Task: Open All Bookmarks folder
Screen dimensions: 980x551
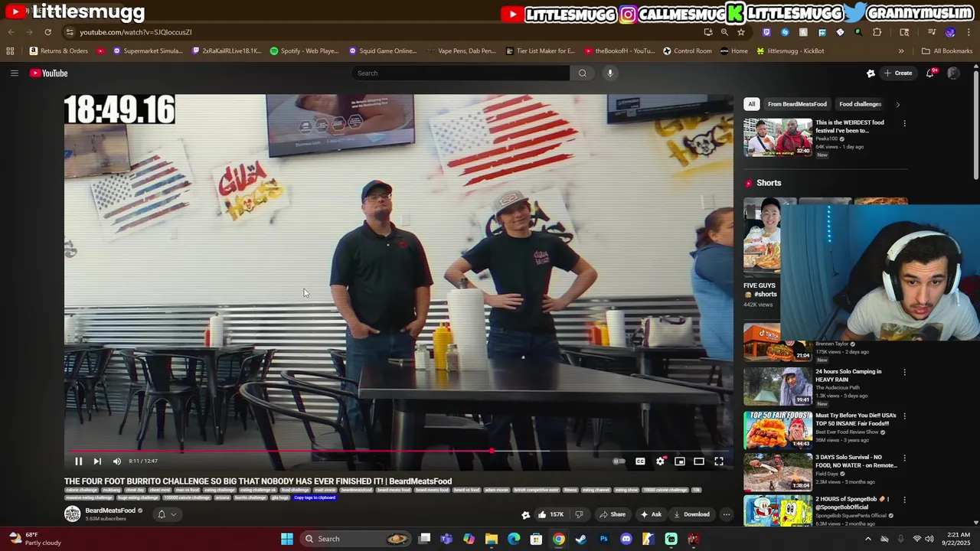Action: (947, 51)
